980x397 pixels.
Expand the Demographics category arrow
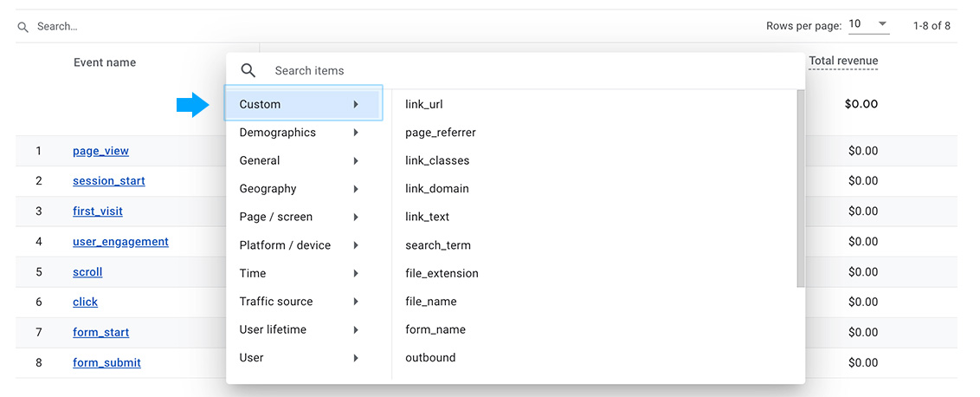[x=356, y=133]
